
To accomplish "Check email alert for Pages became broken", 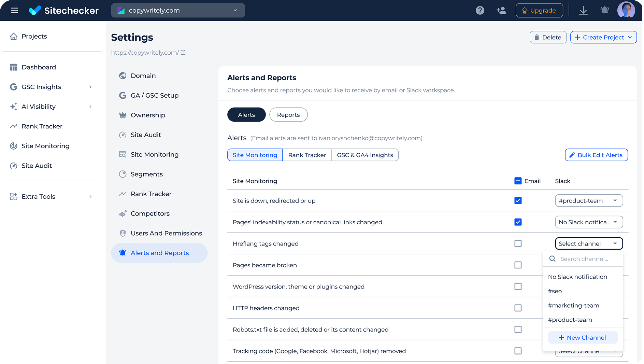I will coord(518,265).
